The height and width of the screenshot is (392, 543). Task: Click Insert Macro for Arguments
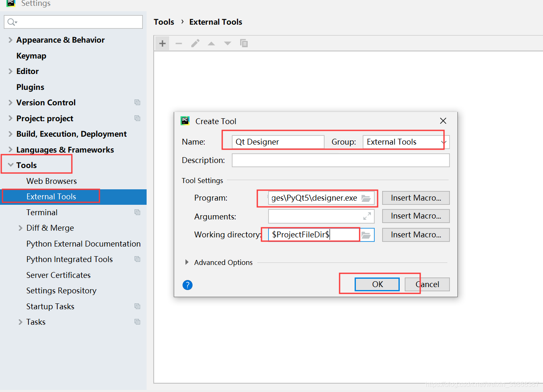[x=416, y=216]
